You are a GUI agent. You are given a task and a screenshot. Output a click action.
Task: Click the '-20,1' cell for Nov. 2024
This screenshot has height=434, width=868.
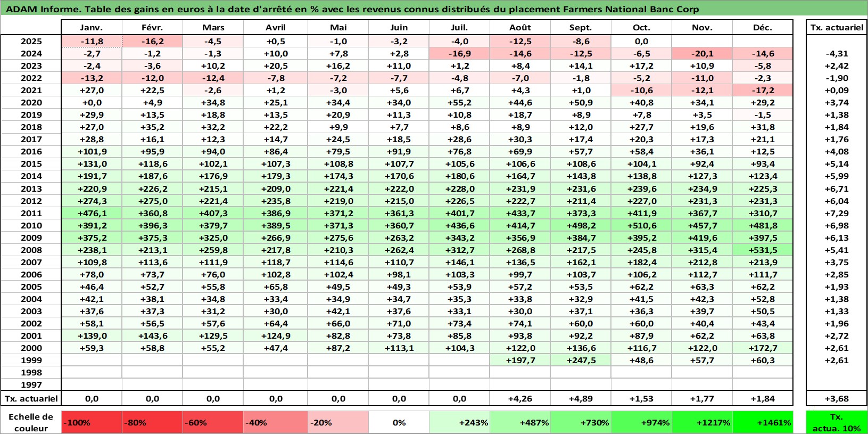point(702,53)
